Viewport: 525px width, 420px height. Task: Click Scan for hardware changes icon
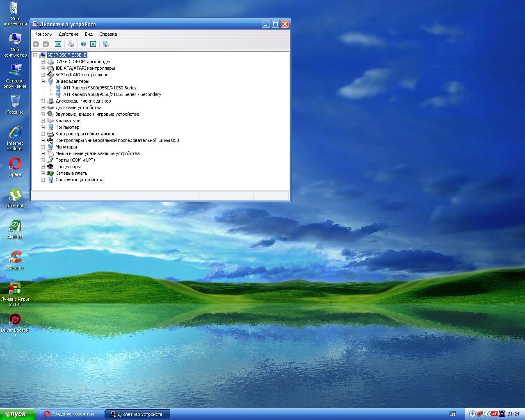tap(105, 44)
